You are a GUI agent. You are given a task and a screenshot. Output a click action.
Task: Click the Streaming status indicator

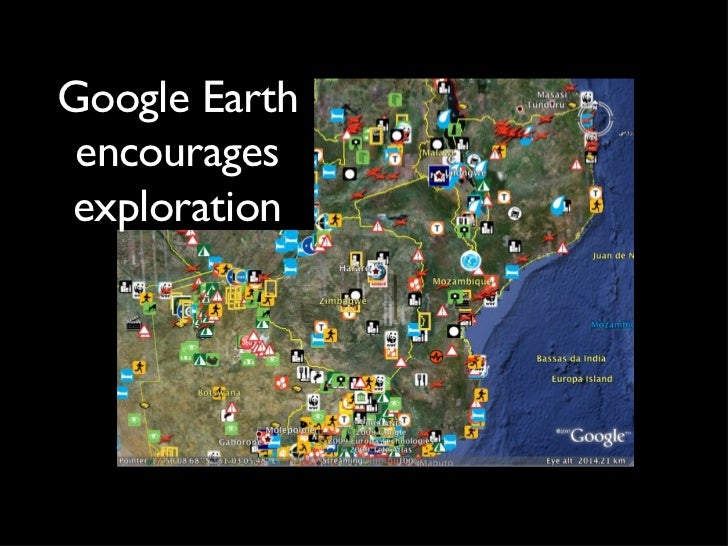tap(342, 461)
